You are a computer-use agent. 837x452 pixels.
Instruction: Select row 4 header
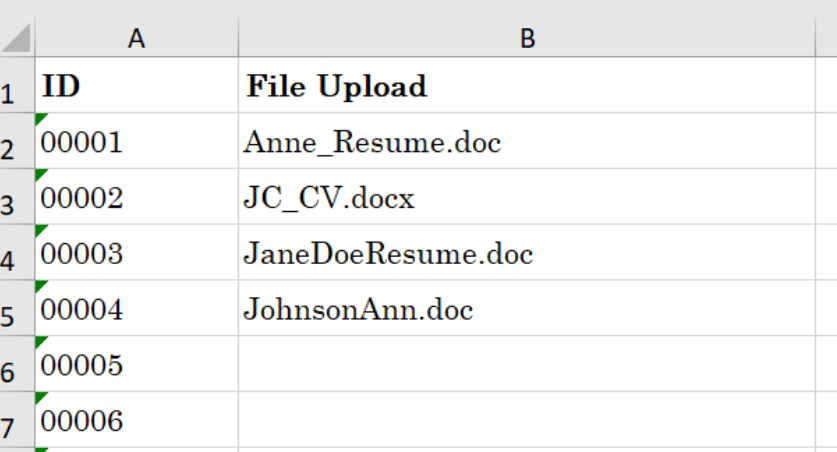tap(17, 252)
